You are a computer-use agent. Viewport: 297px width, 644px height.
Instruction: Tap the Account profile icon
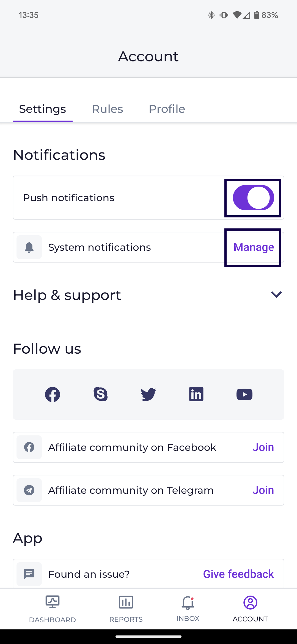pos(250,603)
